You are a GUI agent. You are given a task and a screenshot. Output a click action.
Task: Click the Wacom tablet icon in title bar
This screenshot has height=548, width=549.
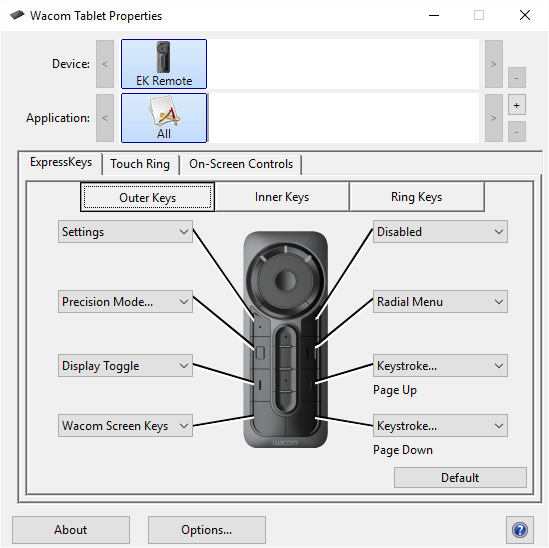(x=16, y=15)
